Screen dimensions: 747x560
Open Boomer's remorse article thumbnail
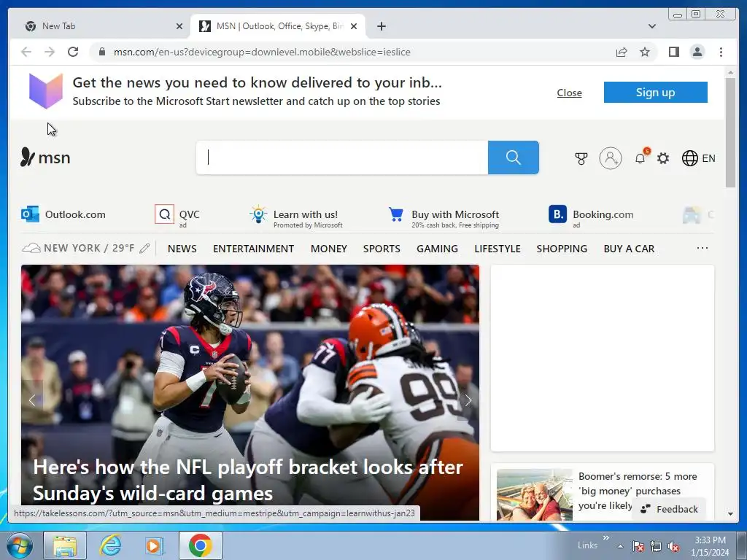[x=534, y=495]
